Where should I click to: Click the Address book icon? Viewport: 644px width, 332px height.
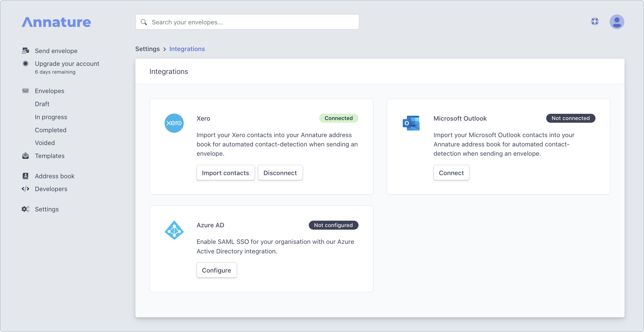click(x=26, y=176)
